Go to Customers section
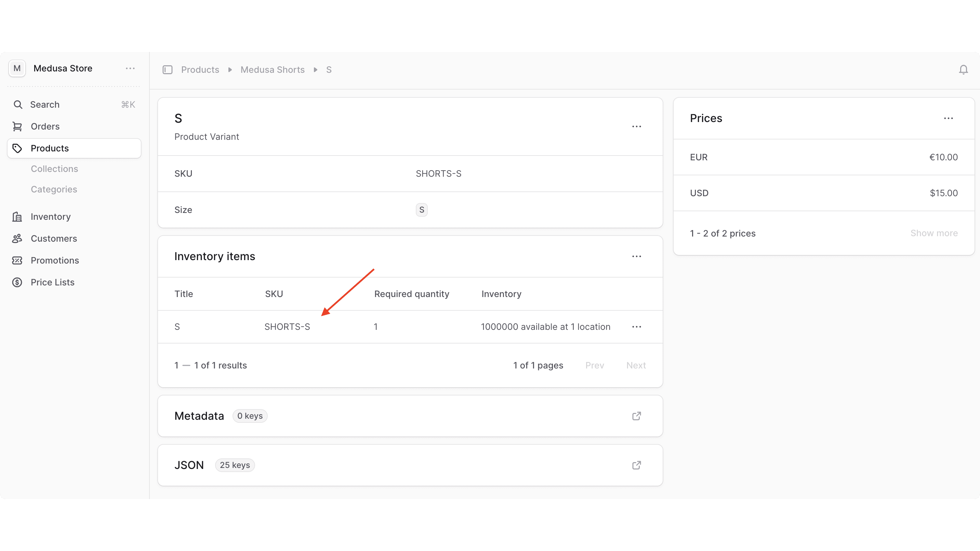Viewport: 980px width, 551px height. point(54,239)
